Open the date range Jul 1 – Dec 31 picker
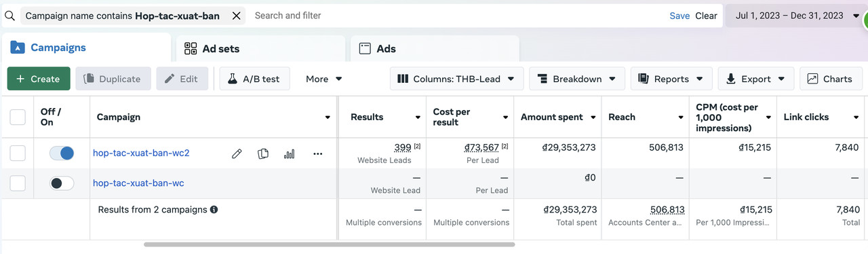868x254 pixels. pos(795,16)
